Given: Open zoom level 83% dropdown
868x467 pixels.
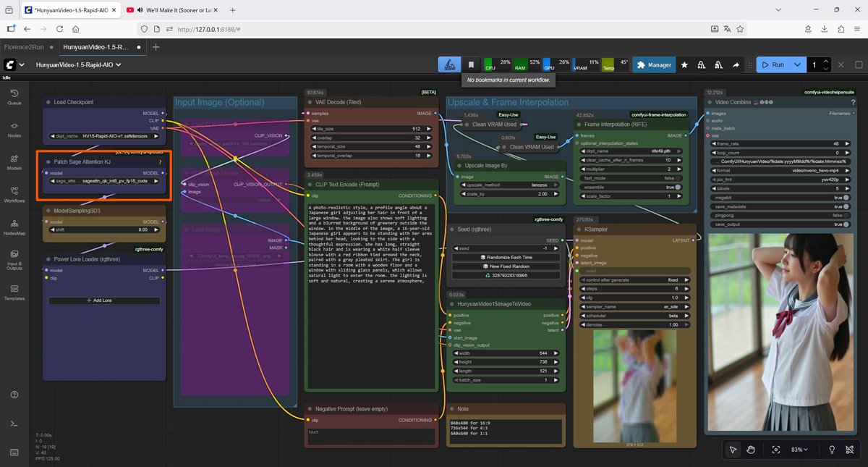Looking at the screenshot, I should click(x=800, y=450).
